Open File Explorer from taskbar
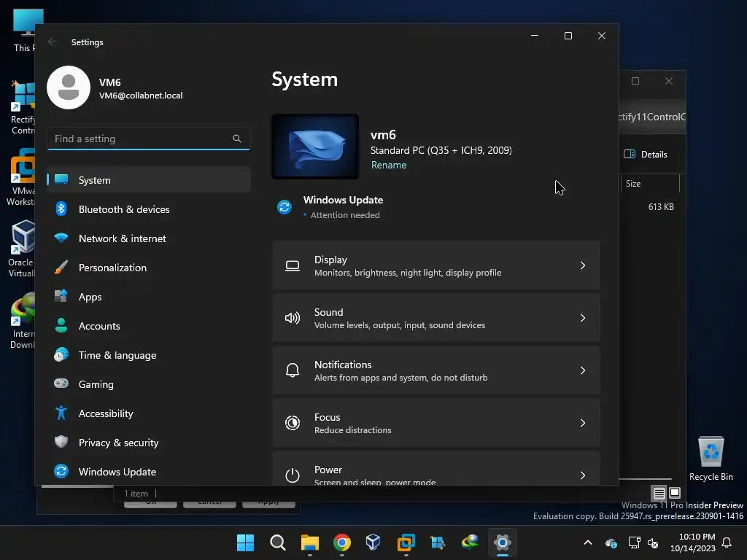 309,542
